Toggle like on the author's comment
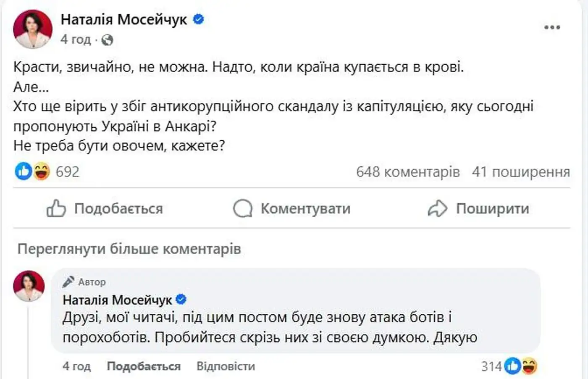The height and width of the screenshot is (379, 588). pos(144,366)
